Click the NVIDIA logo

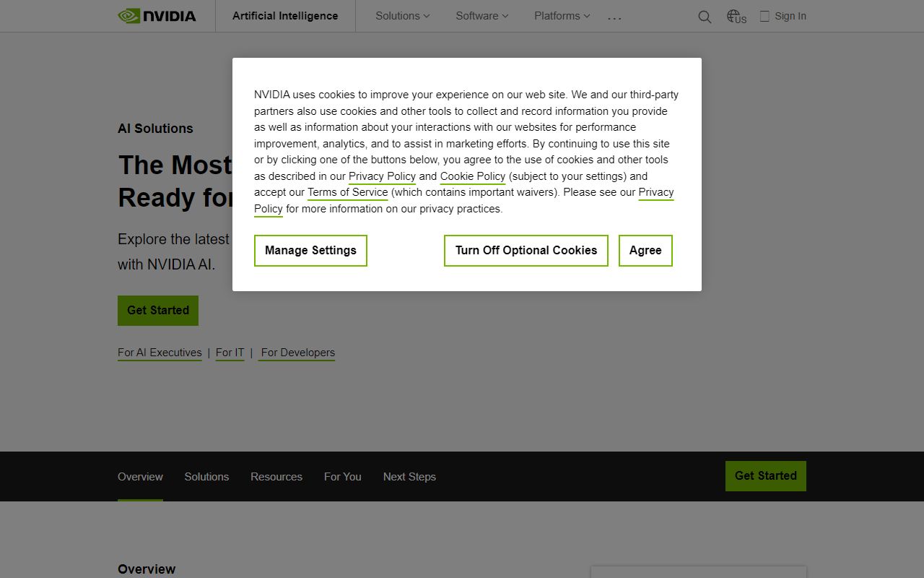tap(156, 15)
